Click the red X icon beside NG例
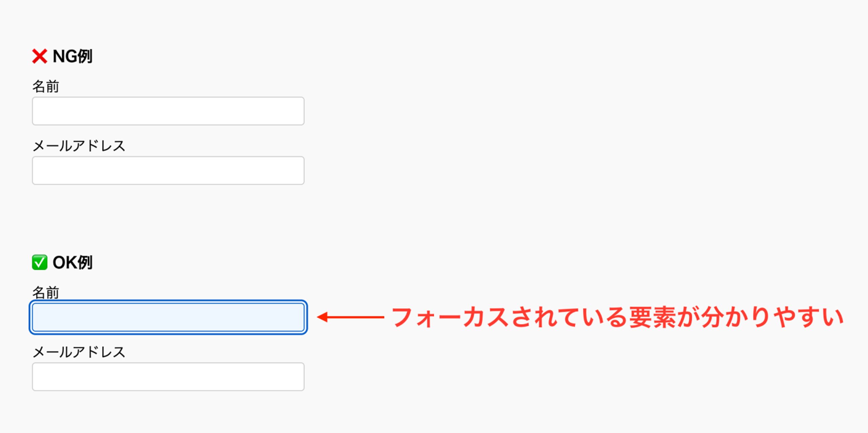 pos(39,56)
